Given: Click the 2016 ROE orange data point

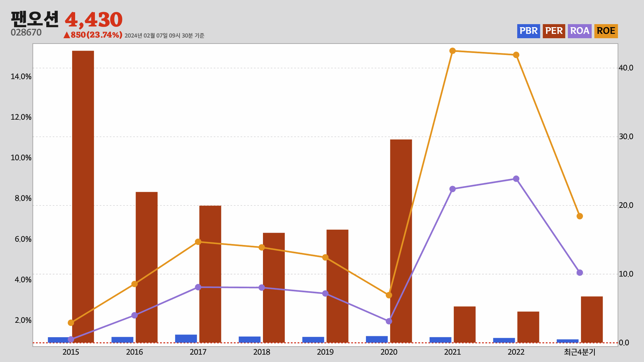Looking at the screenshot, I should tap(135, 284).
